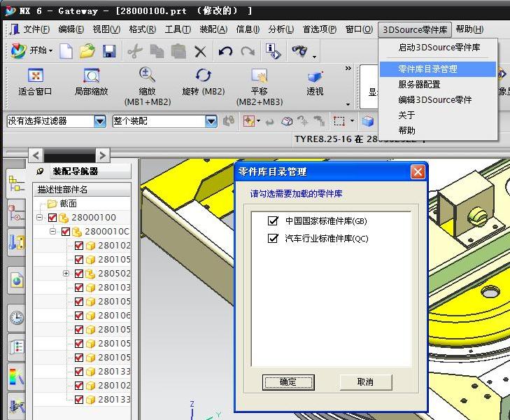Click the binoculars search icon
The width and height of the screenshot is (510, 420).
click(x=299, y=50)
